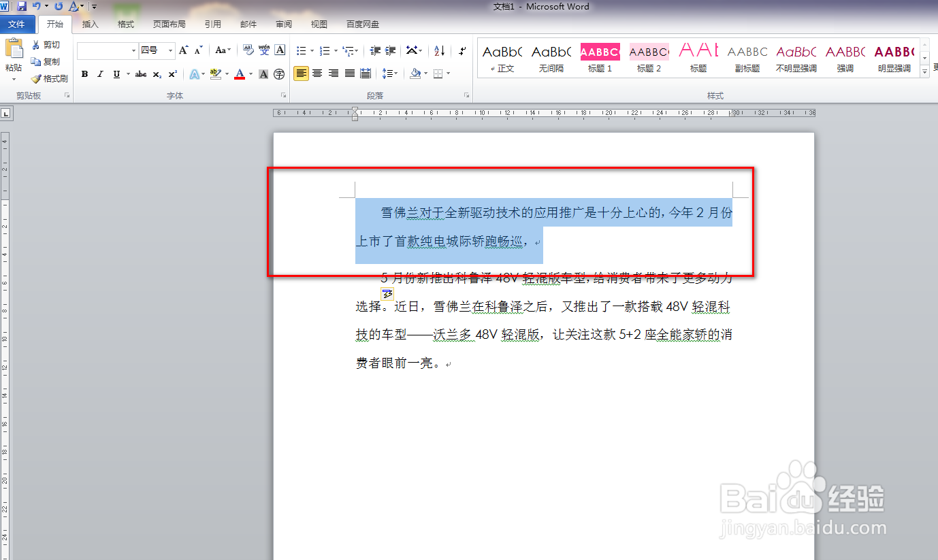The width and height of the screenshot is (938, 560).
Task: Click the text effects glowing A icon
Action: coord(195,74)
